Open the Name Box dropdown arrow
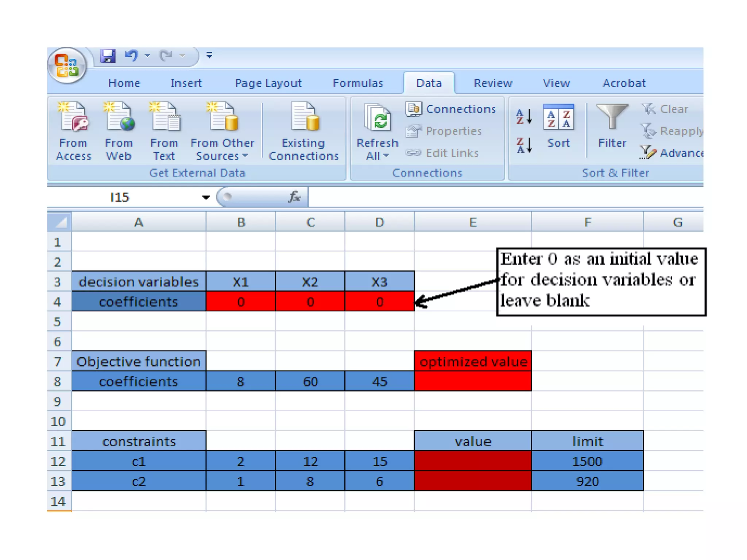This screenshot has height=560, width=747. (206, 197)
